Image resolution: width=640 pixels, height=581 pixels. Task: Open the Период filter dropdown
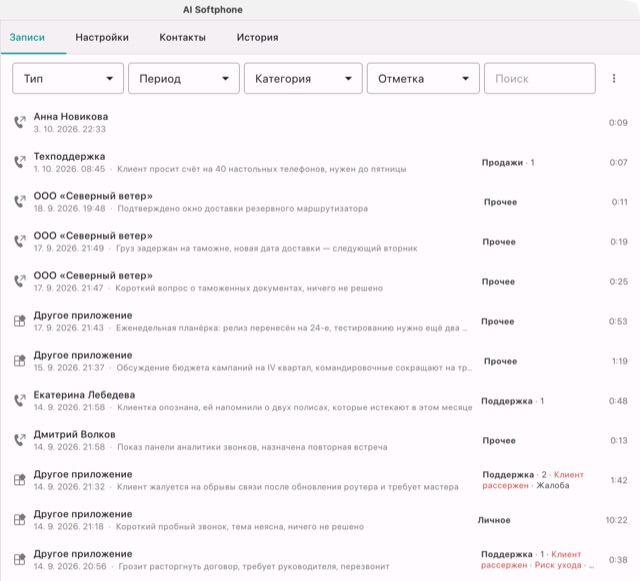(184, 78)
